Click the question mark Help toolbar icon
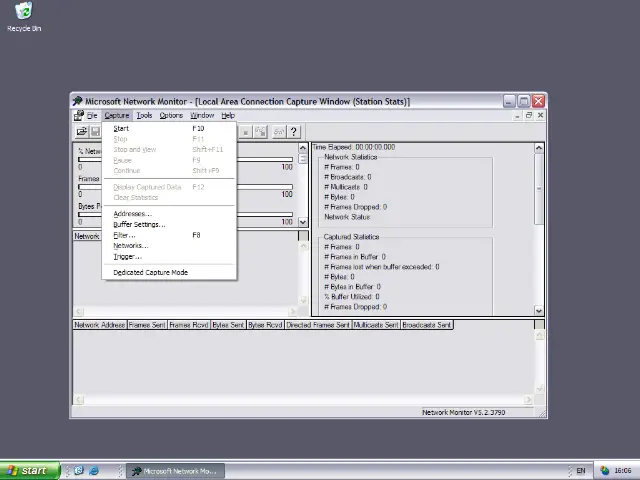This screenshot has width=640, height=480. click(x=293, y=131)
